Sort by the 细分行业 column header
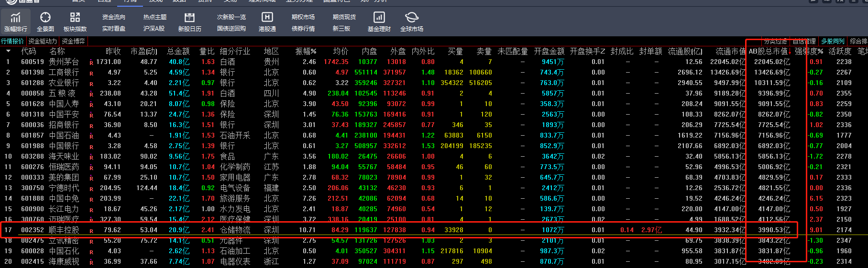 coord(235,51)
